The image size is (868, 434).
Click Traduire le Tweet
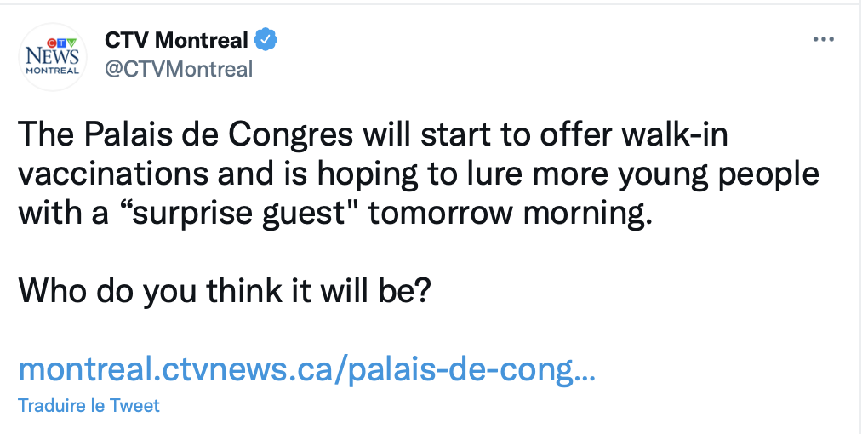pyautogui.click(x=89, y=405)
